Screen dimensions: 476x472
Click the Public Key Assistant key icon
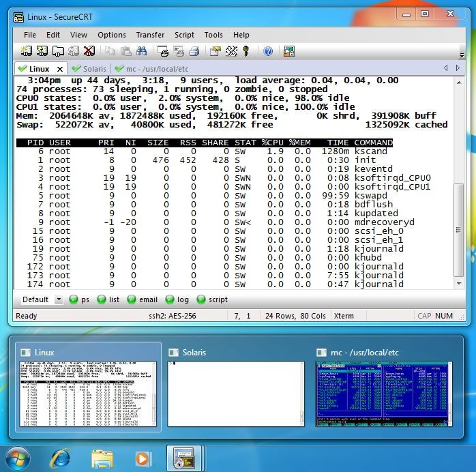[x=246, y=51]
